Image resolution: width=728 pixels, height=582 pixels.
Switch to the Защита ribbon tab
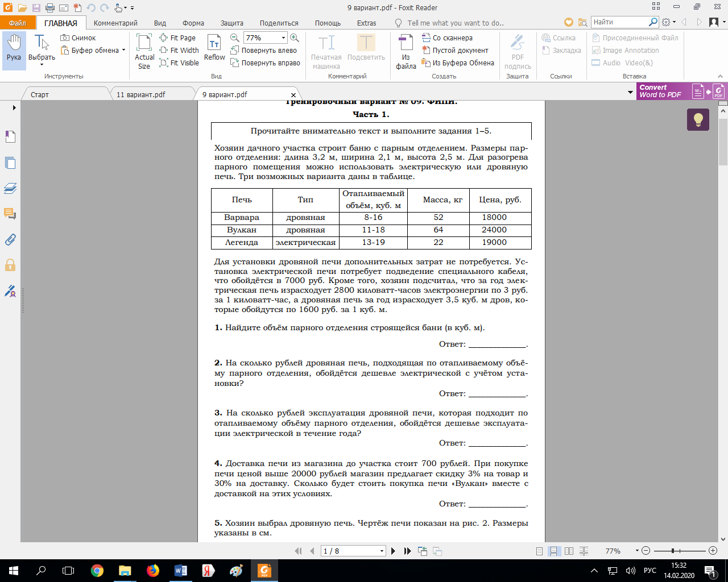232,23
